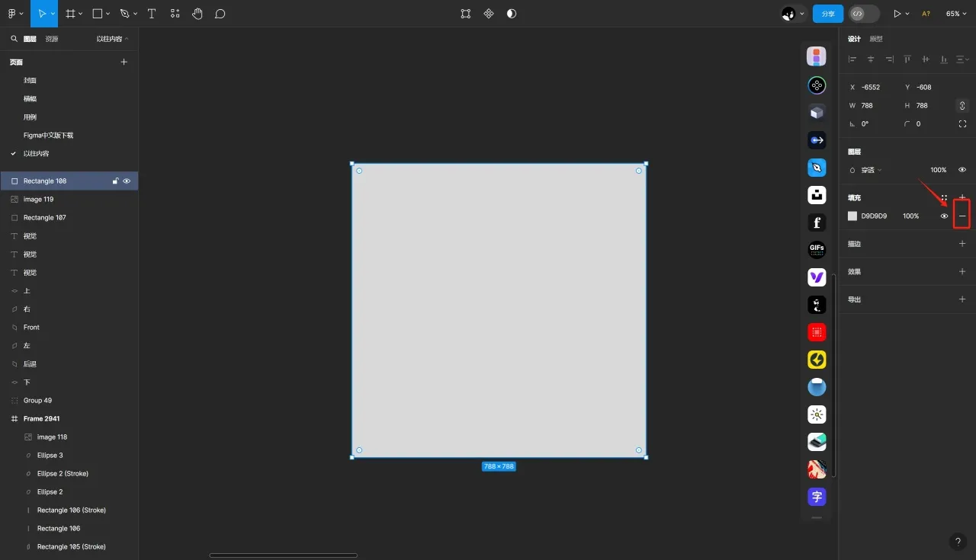The height and width of the screenshot is (560, 976).
Task: Select the Frame tool
Action: [70, 14]
